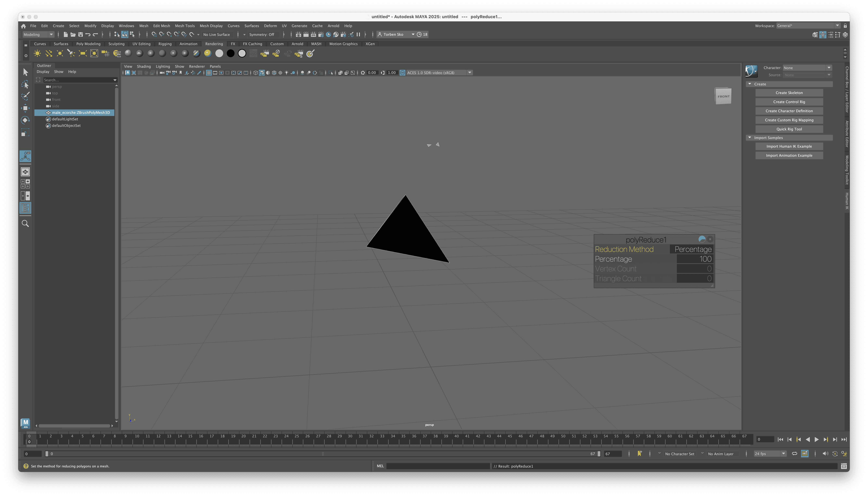
Task: Select the Paint Selection tool
Action: 25,96
